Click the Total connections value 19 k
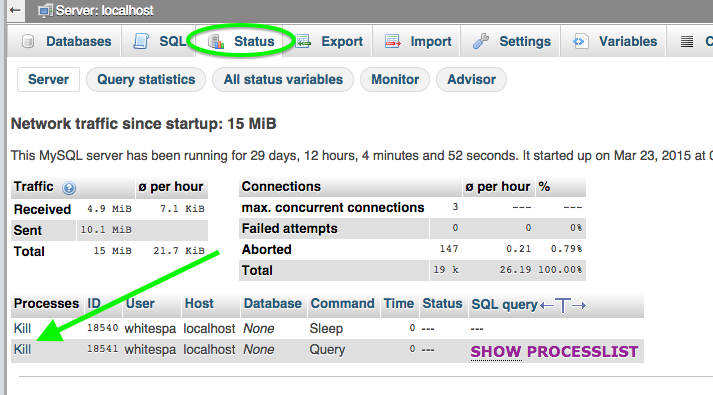The width and height of the screenshot is (713, 395). click(446, 270)
